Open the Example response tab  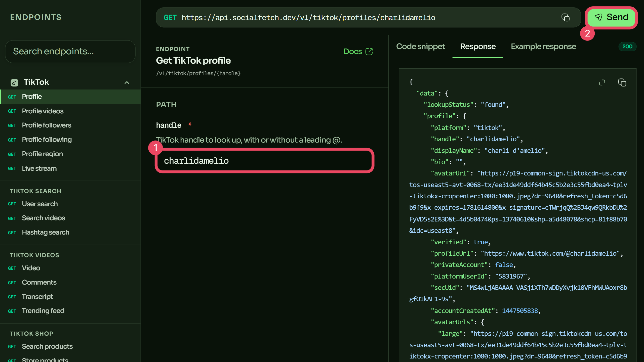(543, 47)
